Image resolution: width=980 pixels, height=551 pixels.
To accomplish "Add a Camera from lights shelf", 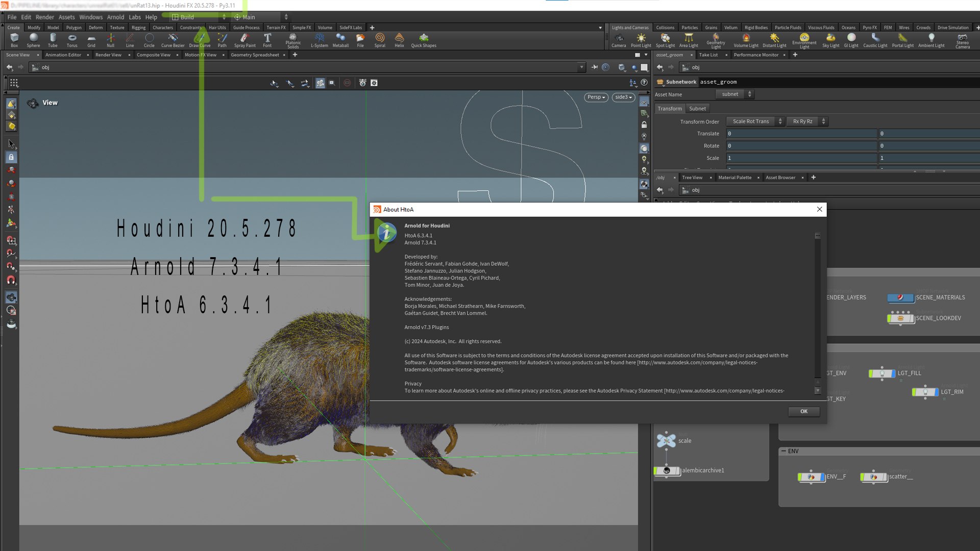I will pos(619,40).
